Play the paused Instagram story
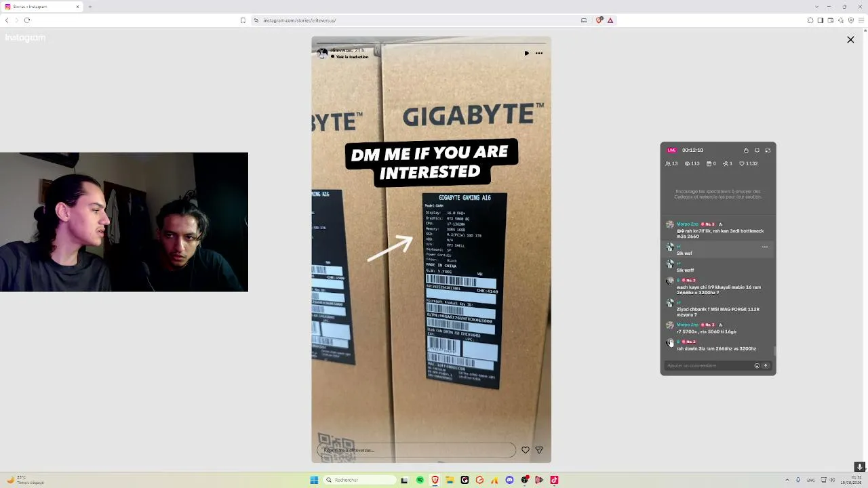The height and width of the screenshot is (488, 868). (x=526, y=53)
